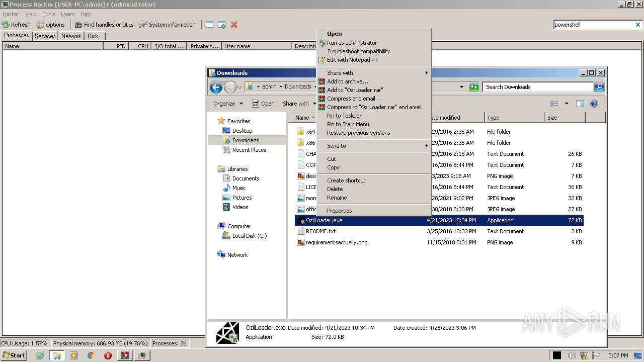Sort files by Size column
Screen dimensions: 644x362
tap(565, 118)
